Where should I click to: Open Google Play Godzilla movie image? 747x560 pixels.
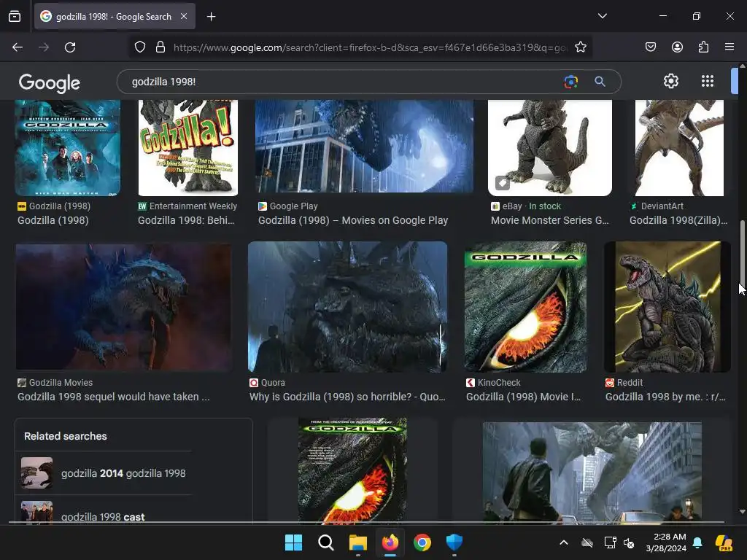pyautogui.click(x=365, y=146)
